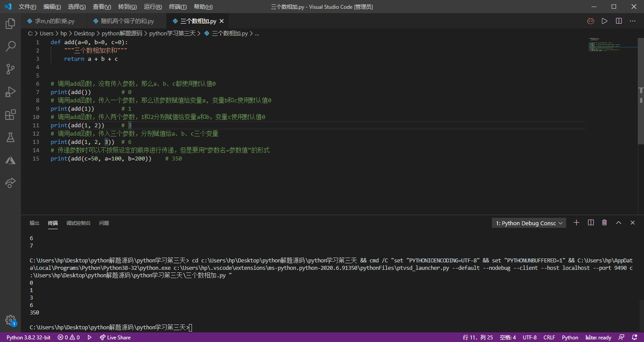The height and width of the screenshot is (342, 644).
Task: Open the Manage gear menu
Action: 10,320
